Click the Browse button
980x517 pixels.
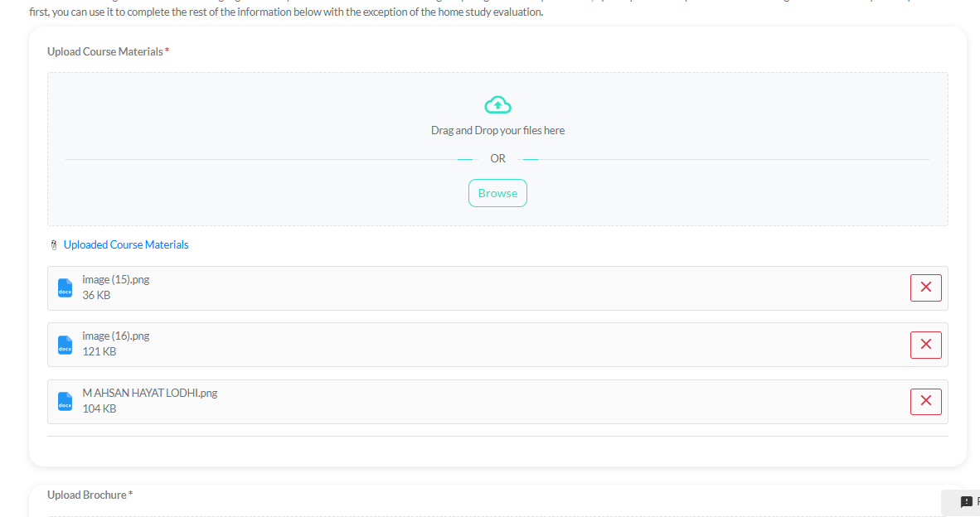(x=497, y=193)
